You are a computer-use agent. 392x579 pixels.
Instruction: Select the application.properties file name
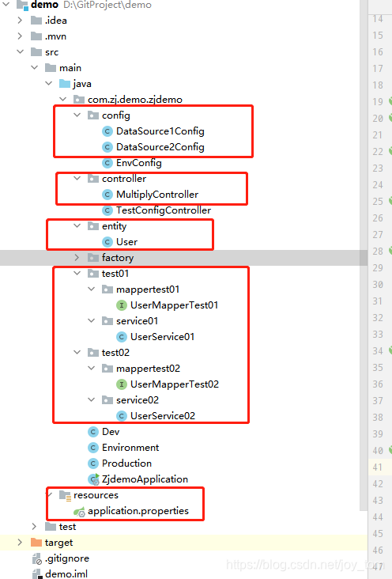[138, 511]
